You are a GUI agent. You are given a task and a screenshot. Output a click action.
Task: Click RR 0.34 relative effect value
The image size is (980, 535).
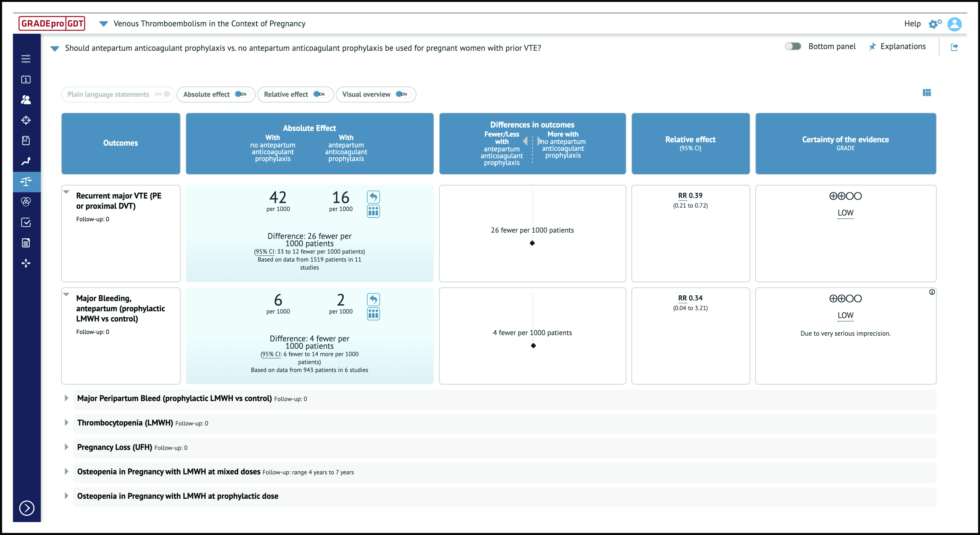[690, 298]
